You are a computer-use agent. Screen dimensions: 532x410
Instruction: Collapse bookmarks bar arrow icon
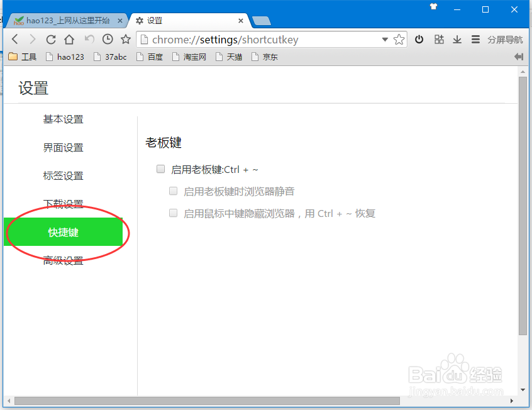pyautogui.click(x=519, y=57)
